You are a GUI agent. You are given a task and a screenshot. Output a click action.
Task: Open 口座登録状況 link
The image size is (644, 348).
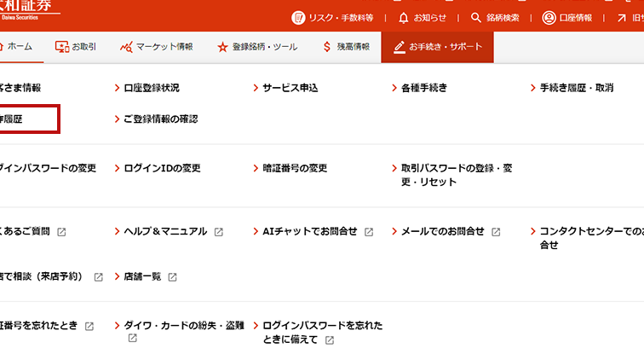coord(152,88)
